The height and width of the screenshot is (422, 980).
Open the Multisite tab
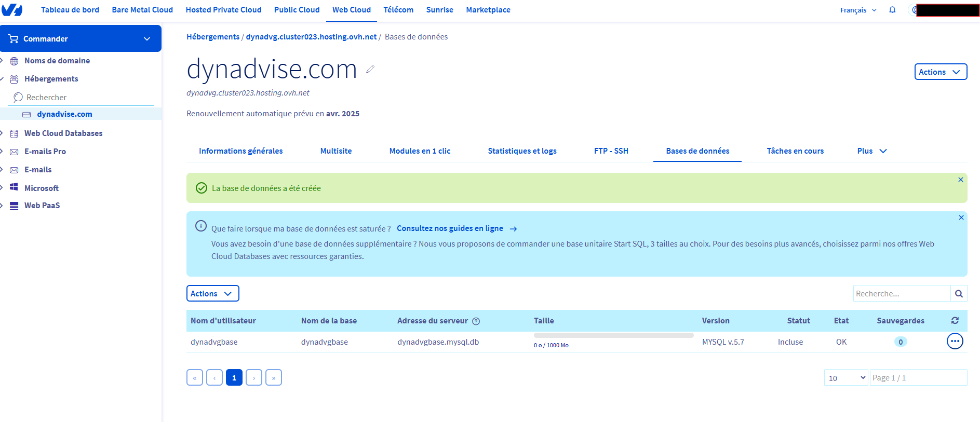click(x=336, y=151)
